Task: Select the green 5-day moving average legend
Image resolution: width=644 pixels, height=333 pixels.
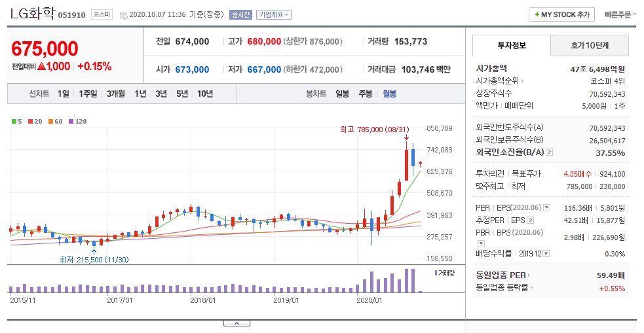Action: click(x=17, y=122)
